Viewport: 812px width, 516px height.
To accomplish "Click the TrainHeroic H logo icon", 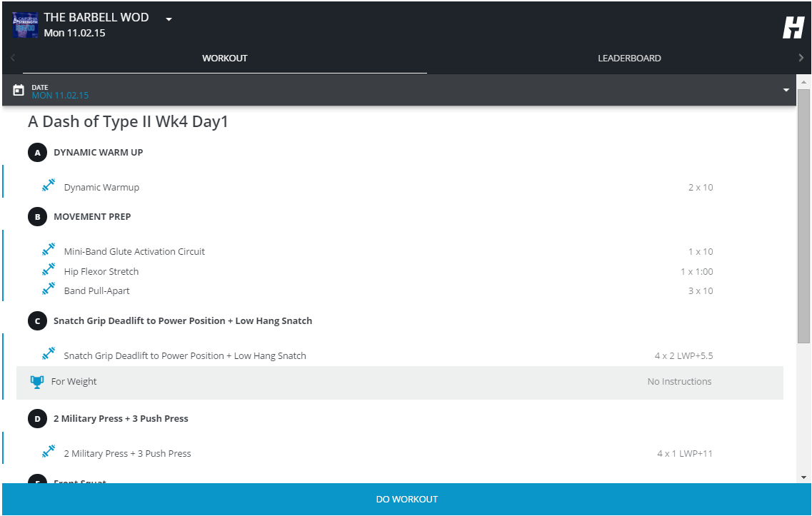I will coord(793,27).
